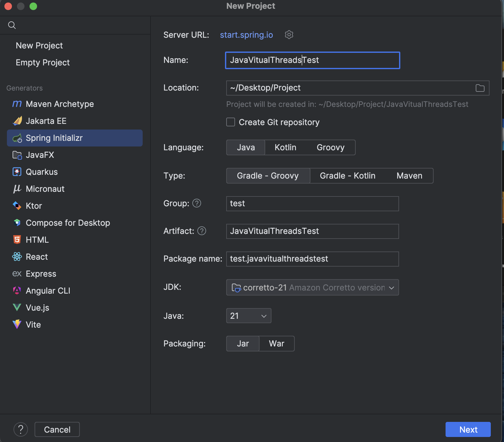Click the Cancel button
The height and width of the screenshot is (442, 504).
pos(57,429)
